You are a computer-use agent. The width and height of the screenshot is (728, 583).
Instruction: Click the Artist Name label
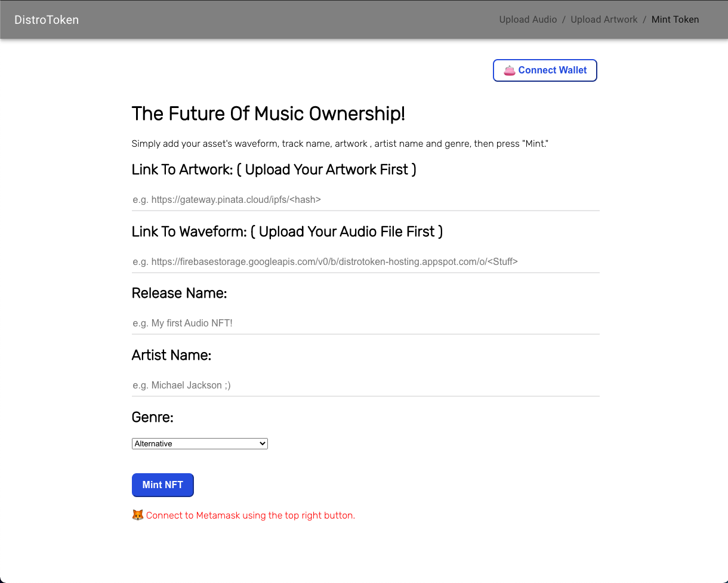coord(171,356)
